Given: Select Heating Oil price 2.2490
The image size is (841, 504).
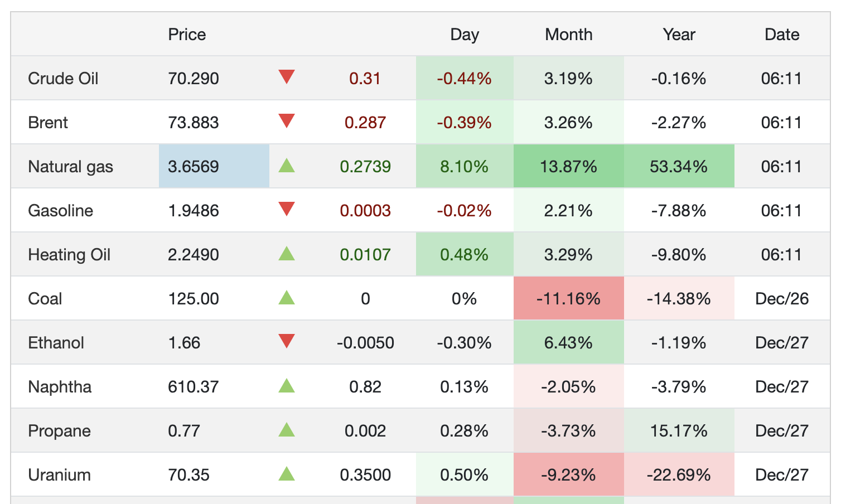Looking at the screenshot, I should (x=194, y=255).
